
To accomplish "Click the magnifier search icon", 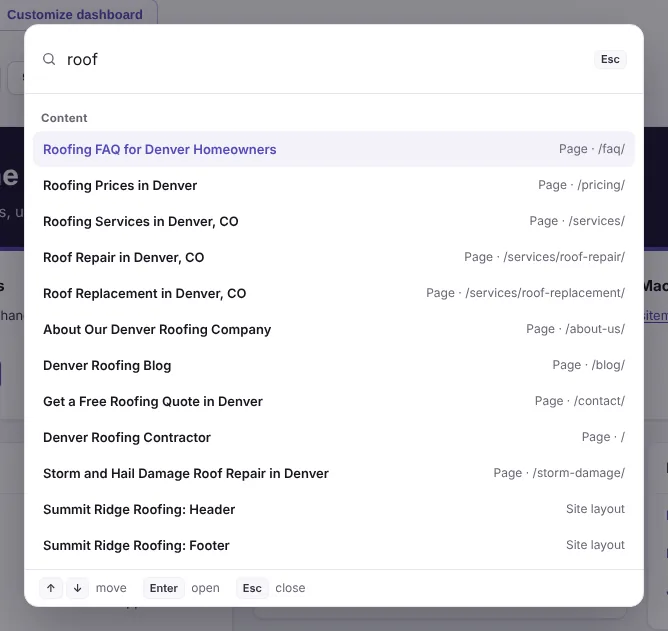I will point(49,59).
